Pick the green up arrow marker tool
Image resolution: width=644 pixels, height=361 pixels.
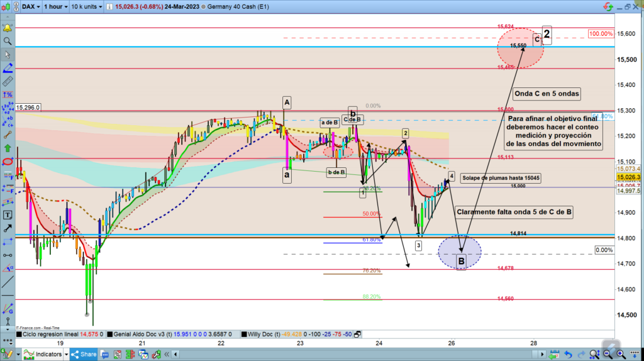coord(8,148)
